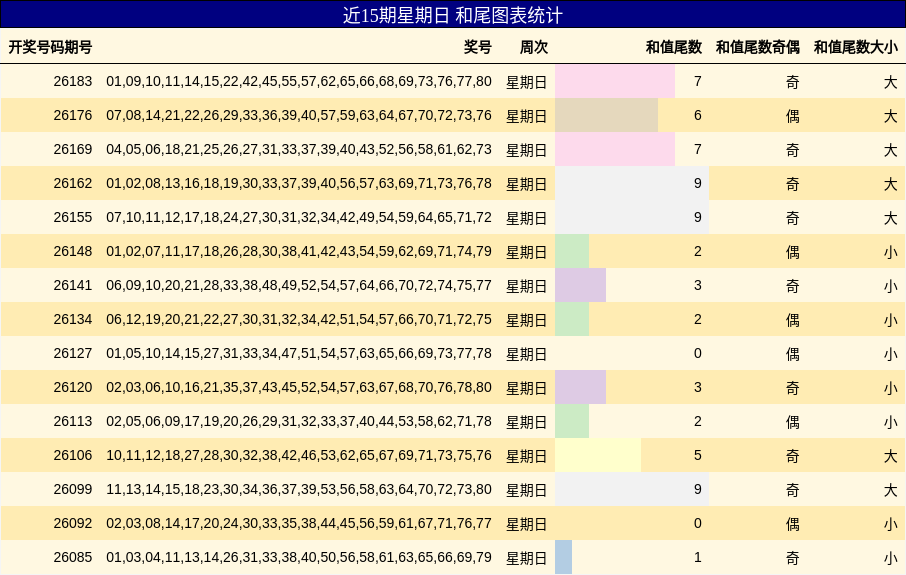Select issue number 26141
This screenshot has height=575, width=906.
tap(73, 285)
